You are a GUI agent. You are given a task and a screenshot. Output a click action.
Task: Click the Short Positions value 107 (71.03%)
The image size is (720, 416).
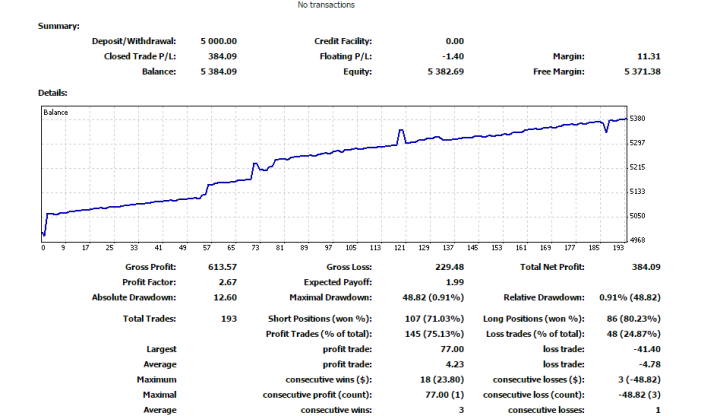pyautogui.click(x=434, y=319)
